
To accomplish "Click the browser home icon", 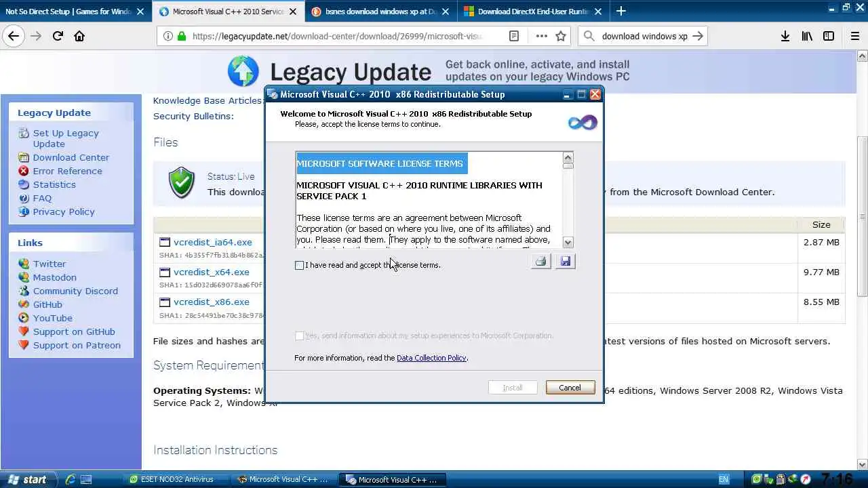I will click(x=79, y=36).
